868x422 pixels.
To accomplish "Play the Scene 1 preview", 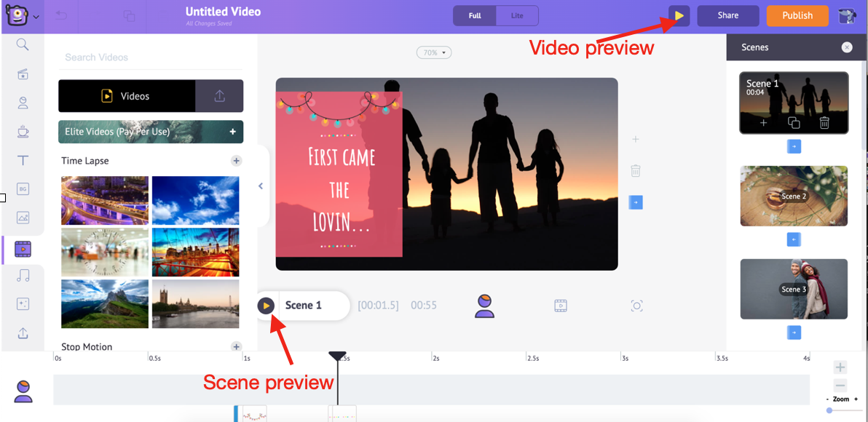I will [x=267, y=306].
